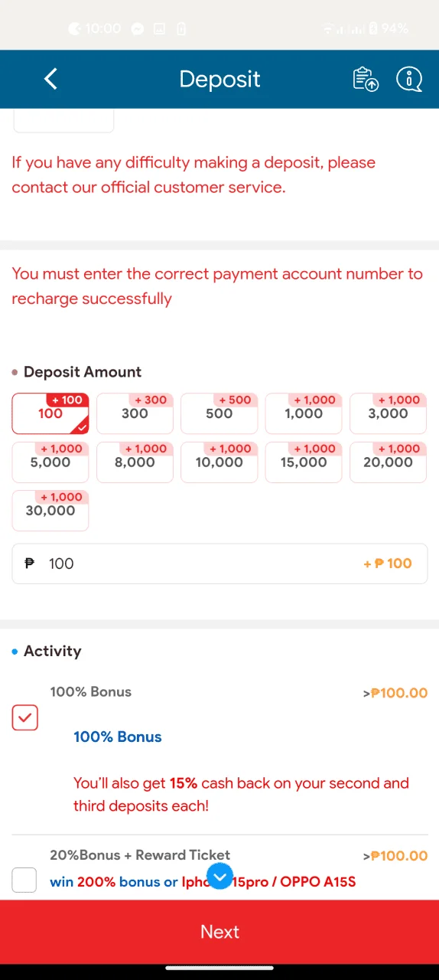Select the 20,000 deposit amount

pyautogui.click(x=388, y=462)
